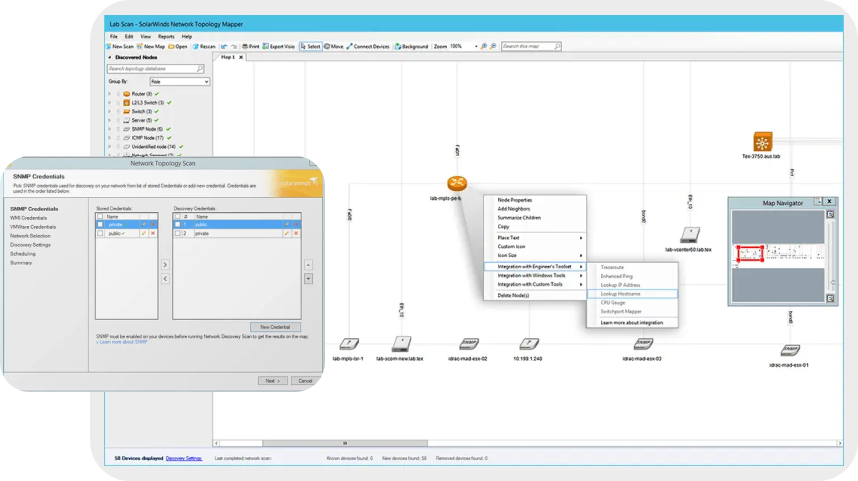Click the Background toolbar icon
Screen dimensions: 858x481
click(x=398, y=47)
